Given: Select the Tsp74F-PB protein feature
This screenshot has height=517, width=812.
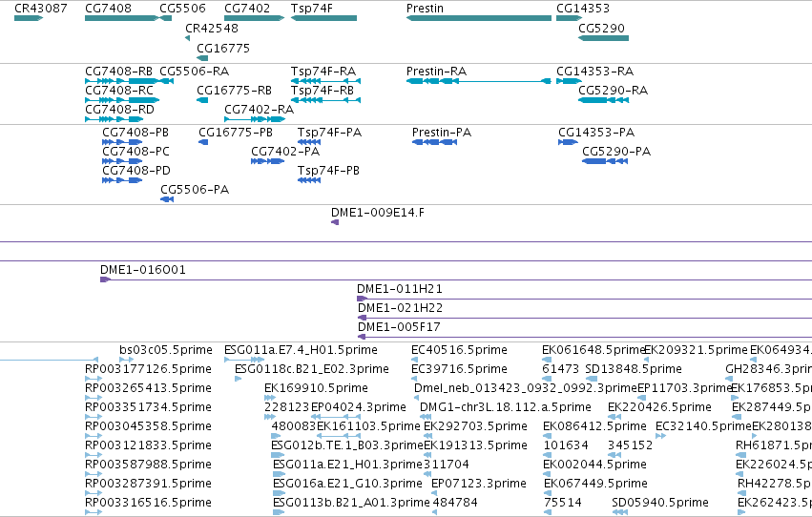Looking at the screenshot, I should click(x=309, y=180).
